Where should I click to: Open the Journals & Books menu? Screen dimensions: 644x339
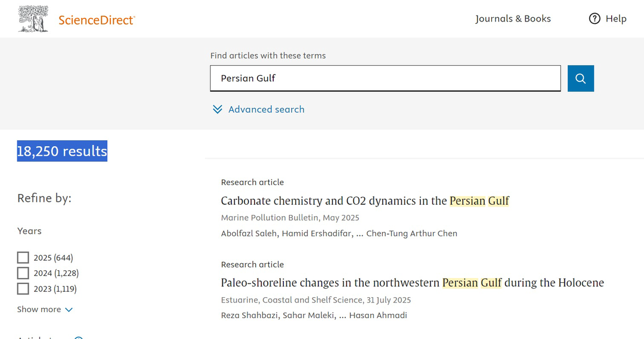click(x=513, y=19)
